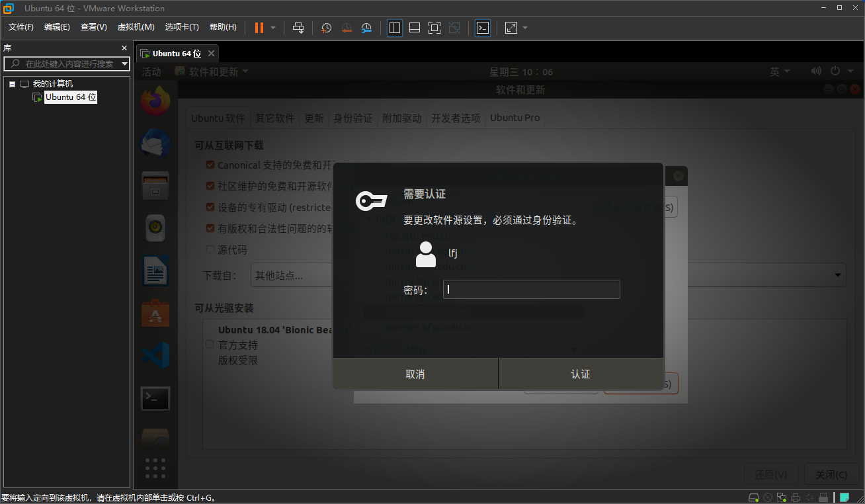
Task: Show applications grid in the dock
Action: (155, 467)
